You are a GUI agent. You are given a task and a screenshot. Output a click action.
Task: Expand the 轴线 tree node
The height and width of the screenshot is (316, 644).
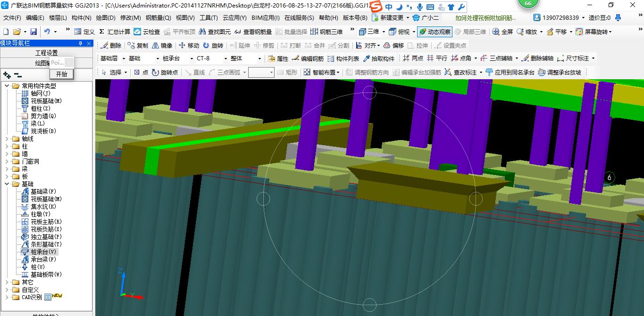pos(7,139)
